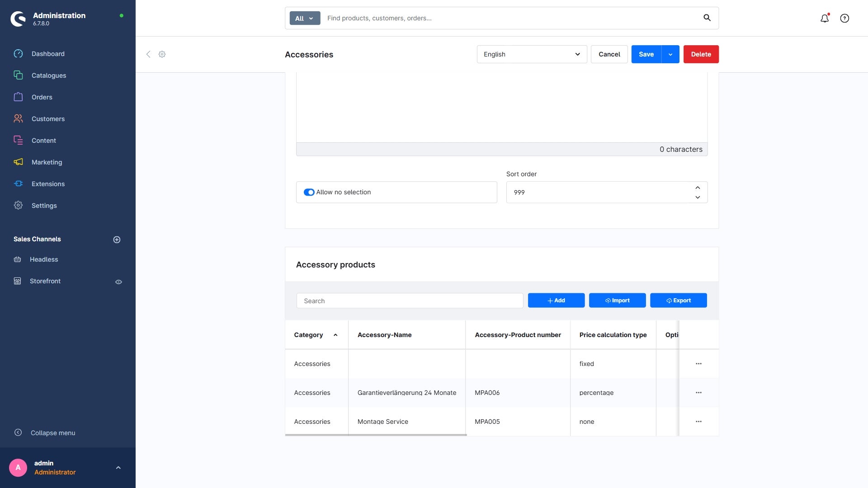Open the English language dropdown

coord(532,54)
